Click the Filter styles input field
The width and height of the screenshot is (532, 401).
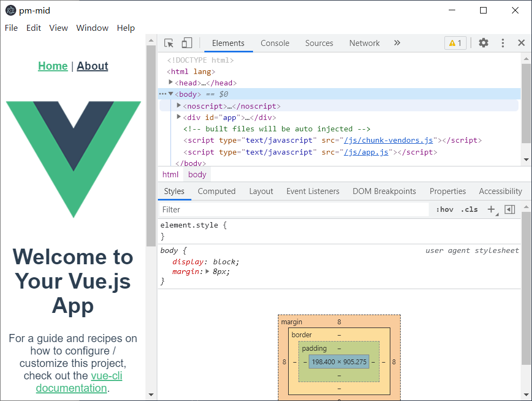pos(294,209)
